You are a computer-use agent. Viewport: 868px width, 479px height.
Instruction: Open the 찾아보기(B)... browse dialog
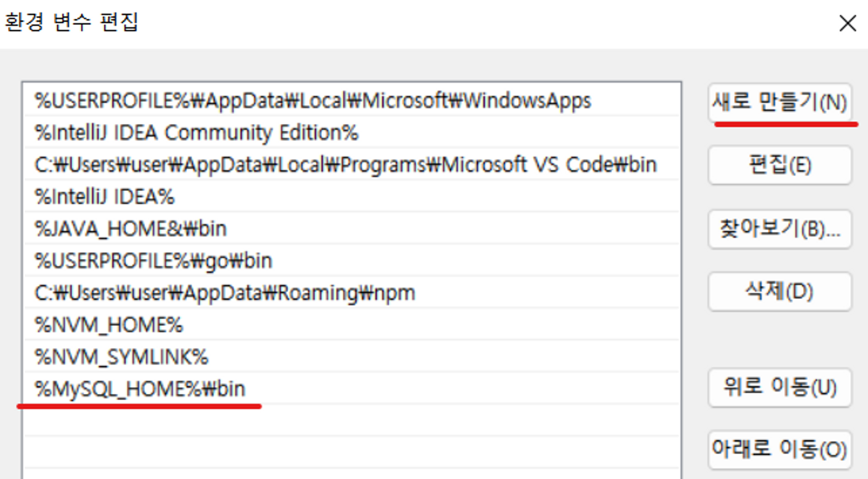tap(779, 229)
